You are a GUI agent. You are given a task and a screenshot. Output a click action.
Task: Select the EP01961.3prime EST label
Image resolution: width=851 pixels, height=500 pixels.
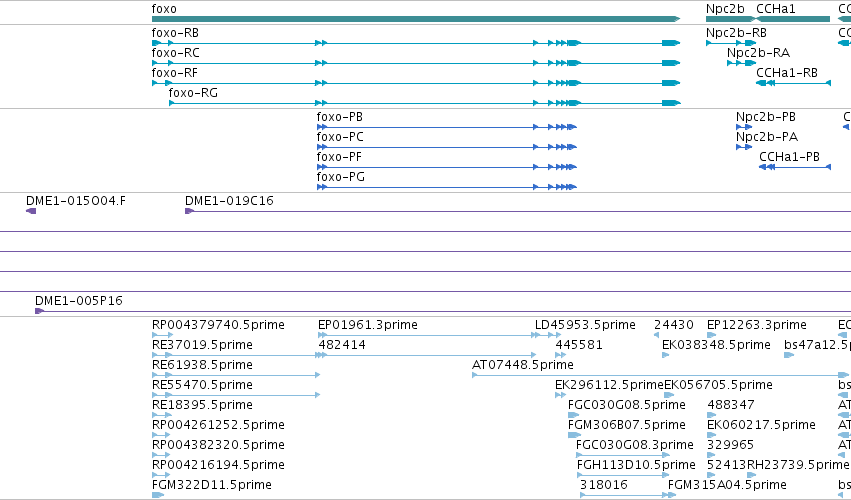[x=367, y=325]
